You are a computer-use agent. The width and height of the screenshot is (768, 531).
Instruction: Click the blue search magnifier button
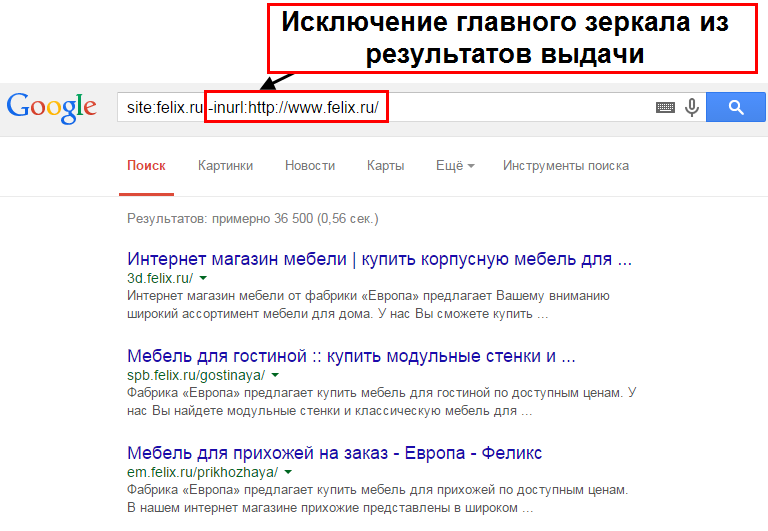click(x=735, y=107)
